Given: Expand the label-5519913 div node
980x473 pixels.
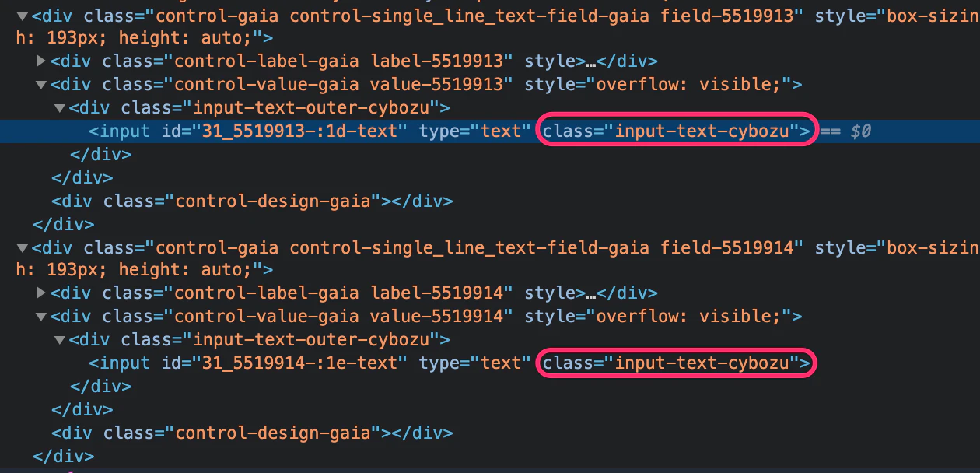Looking at the screenshot, I should coord(41,61).
